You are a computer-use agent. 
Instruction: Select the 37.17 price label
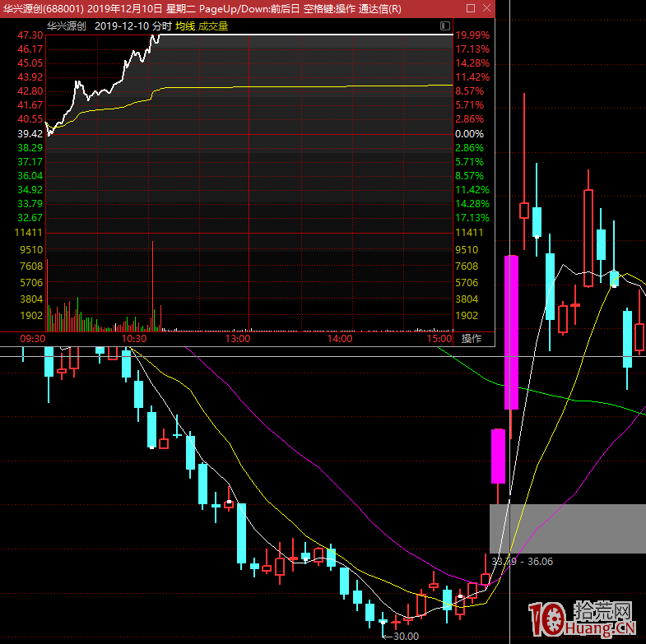pos(30,162)
